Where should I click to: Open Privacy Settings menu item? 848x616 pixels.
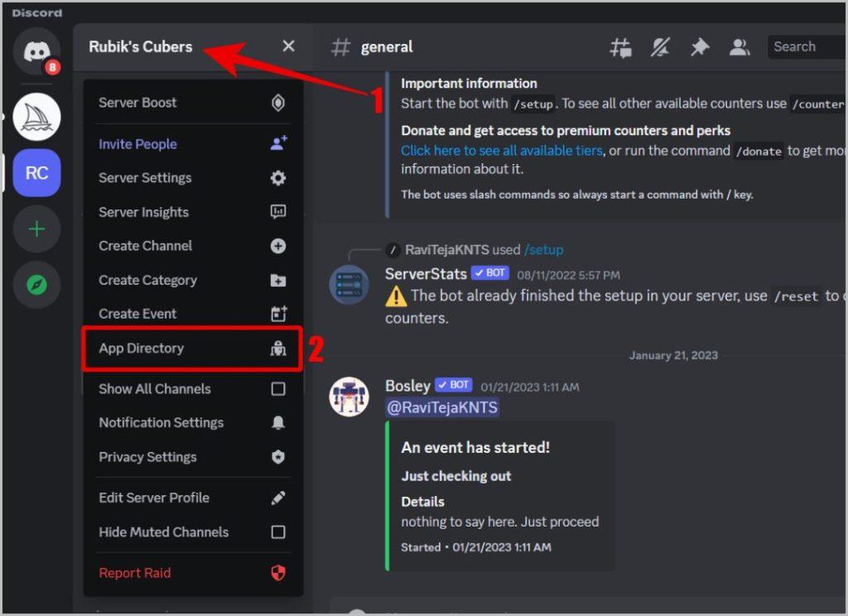(193, 457)
